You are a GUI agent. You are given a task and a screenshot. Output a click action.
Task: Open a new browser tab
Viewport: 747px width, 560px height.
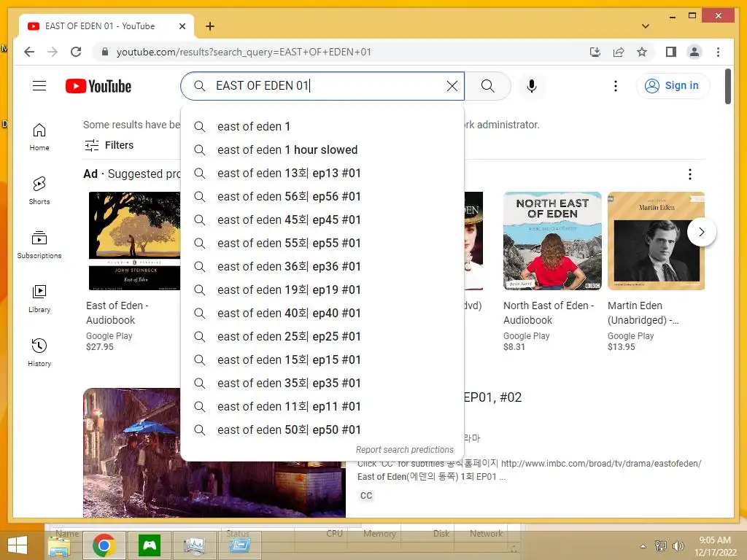[x=210, y=26]
